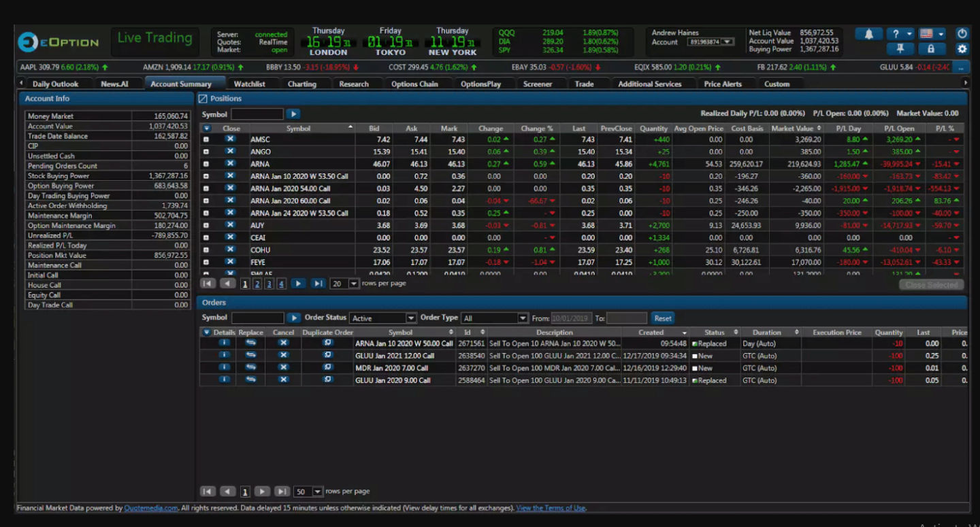Focus the Orders Symbol input field
The height and width of the screenshot is (527, 980).
pos(257,318)
